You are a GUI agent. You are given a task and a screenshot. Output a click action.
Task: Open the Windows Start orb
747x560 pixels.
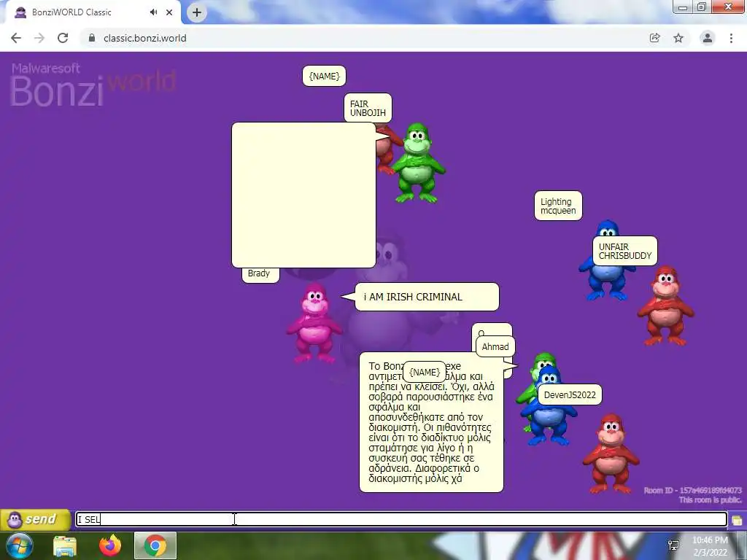coord(18,545)
